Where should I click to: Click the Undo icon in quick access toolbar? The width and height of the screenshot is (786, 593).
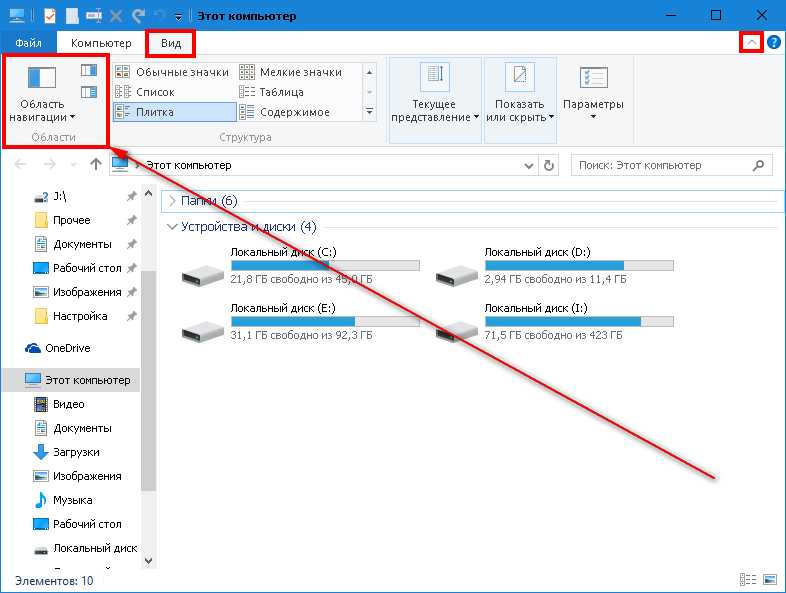138,16
